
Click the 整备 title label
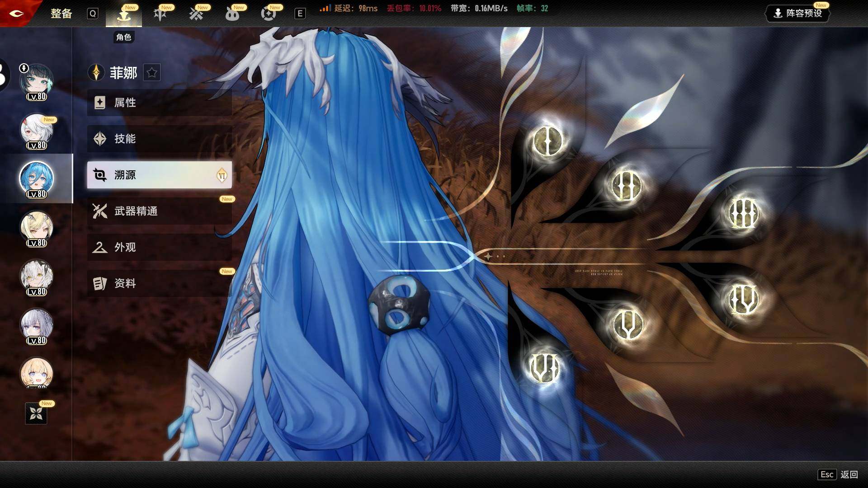tap(61, 14)
